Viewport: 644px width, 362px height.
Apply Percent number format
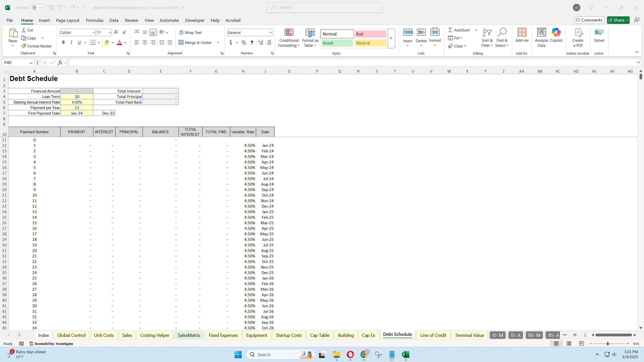(243, 42)
